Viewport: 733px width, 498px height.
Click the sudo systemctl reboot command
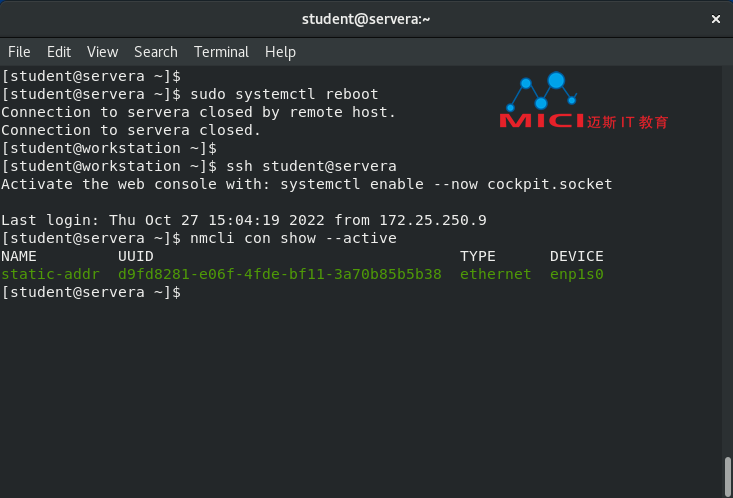coord(284,94)
